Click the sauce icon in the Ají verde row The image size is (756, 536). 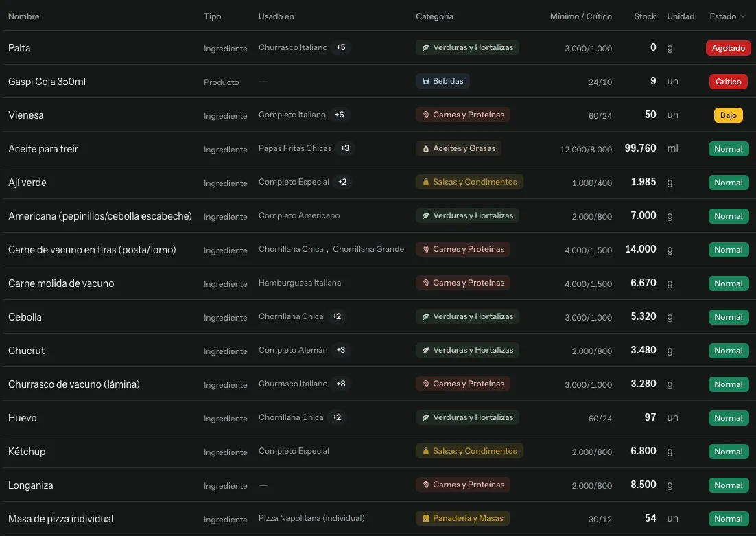426,182
